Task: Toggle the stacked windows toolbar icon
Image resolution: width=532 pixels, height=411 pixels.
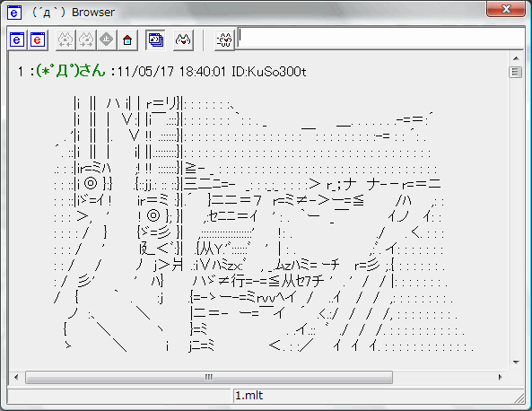Action: [156, 40]
